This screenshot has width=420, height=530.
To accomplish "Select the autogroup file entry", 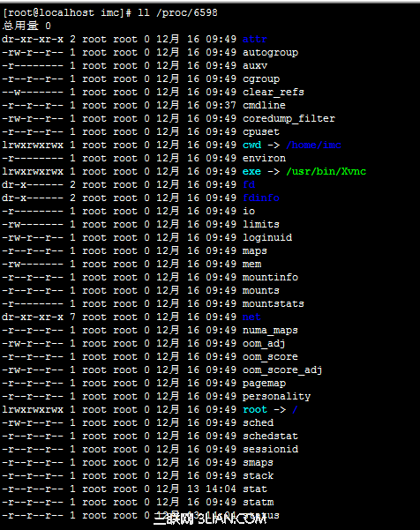I will click(270, 53).
